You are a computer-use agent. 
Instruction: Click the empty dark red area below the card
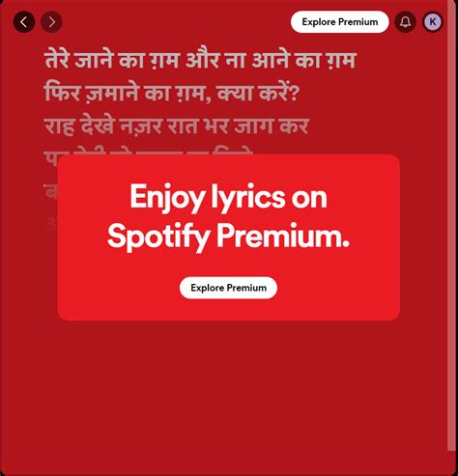225,396
